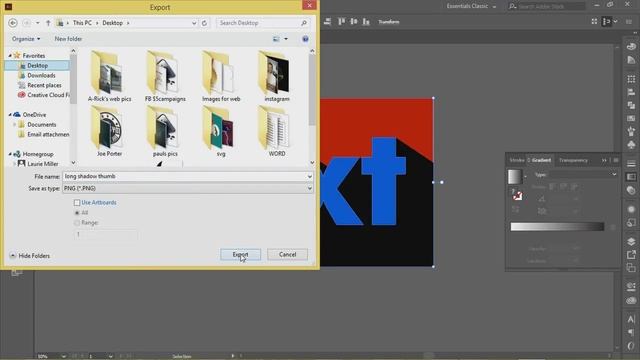Click the Search Adobe Stock field
640x360 pixels.
(x=547, y=6)
